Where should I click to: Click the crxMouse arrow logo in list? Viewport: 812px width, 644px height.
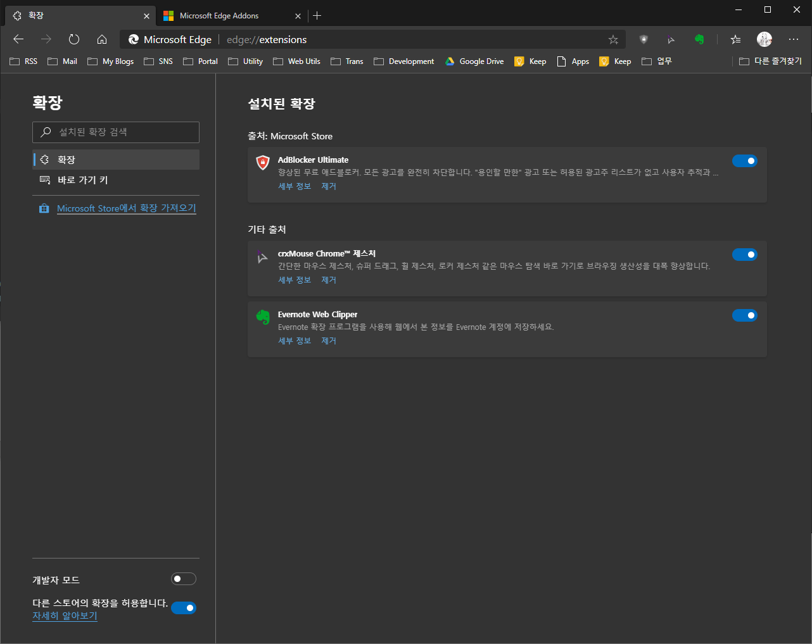click(262, 257)
